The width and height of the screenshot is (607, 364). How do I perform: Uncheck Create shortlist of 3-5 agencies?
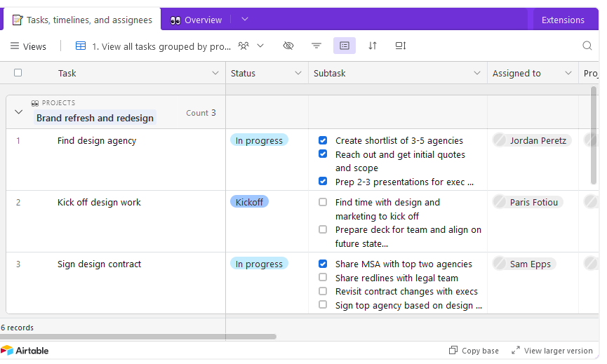tap(323, 140)
